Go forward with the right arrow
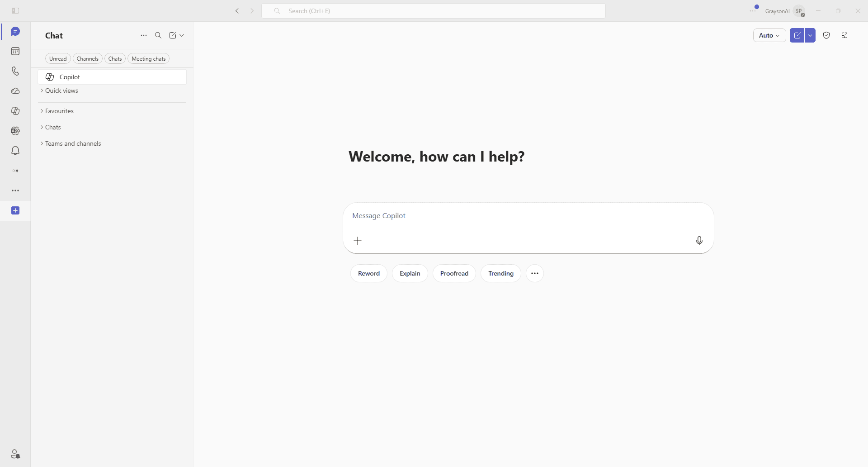 click(x=252, y=11)
